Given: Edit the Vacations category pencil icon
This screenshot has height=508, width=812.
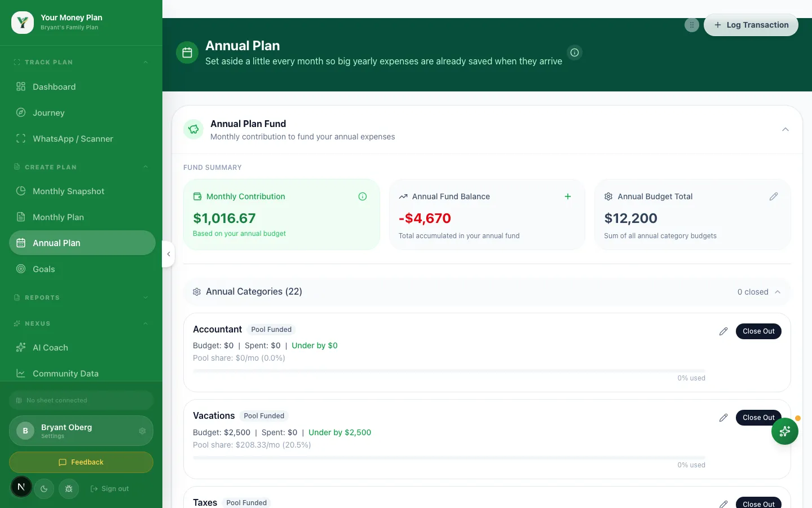Looking at the screenshot, I should pyautogui.click(x=723, y=418).
